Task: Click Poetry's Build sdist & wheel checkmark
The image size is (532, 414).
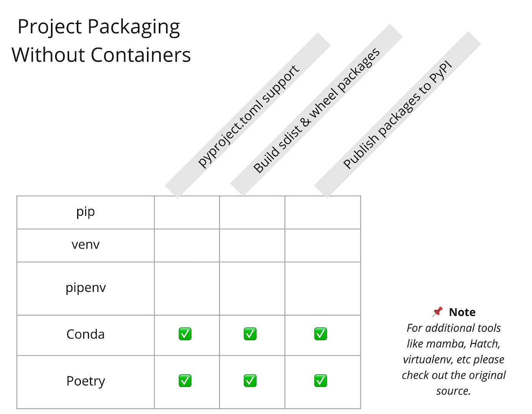Action: coord(250,381)
